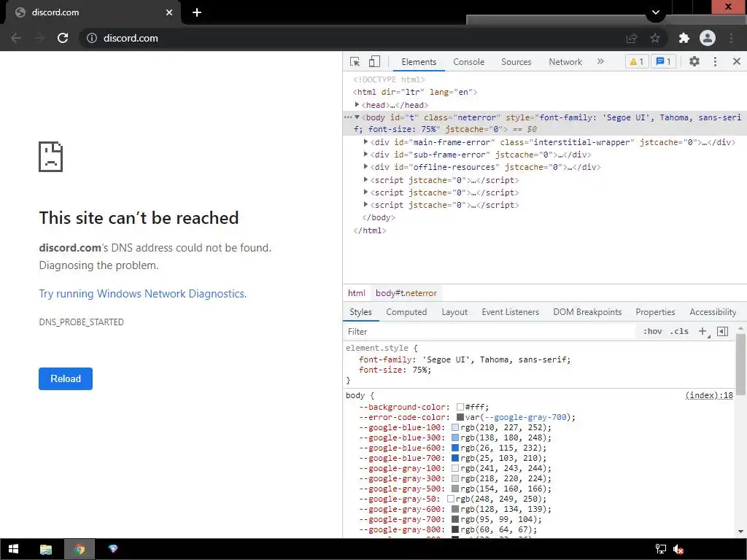Click the site information icon
Image resolution: width=747 pixels, height=560 pixels.
[x=91, y=38]
